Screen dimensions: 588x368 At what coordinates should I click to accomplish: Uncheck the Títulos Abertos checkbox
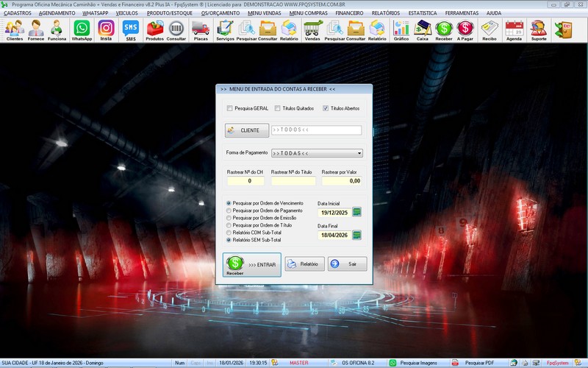click(326, 108)
